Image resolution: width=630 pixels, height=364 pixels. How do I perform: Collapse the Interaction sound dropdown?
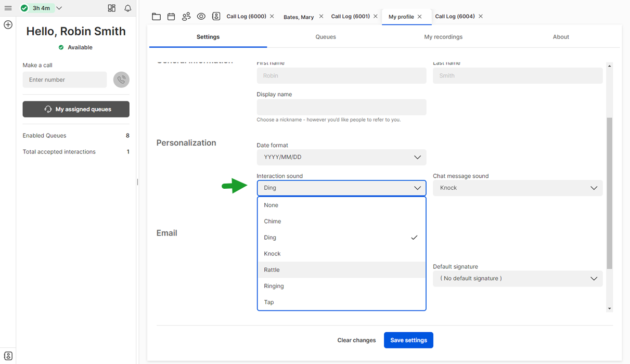coord(341,188)
